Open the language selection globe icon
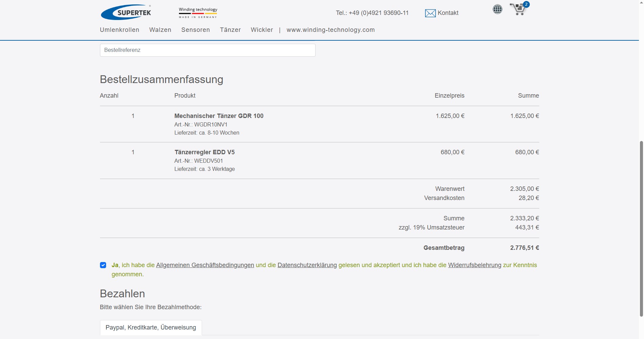Image resolution: width=644 pixels, height=339 pixels. [497, 9]
